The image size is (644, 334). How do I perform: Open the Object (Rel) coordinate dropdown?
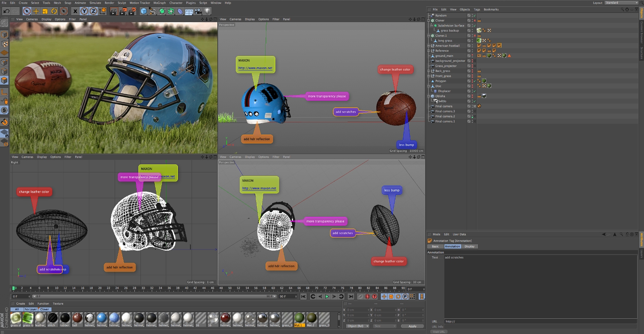pos(358,326)
